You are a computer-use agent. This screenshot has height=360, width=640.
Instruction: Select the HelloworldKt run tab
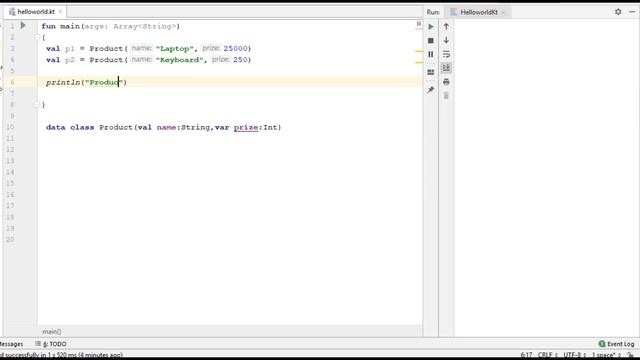479,12
